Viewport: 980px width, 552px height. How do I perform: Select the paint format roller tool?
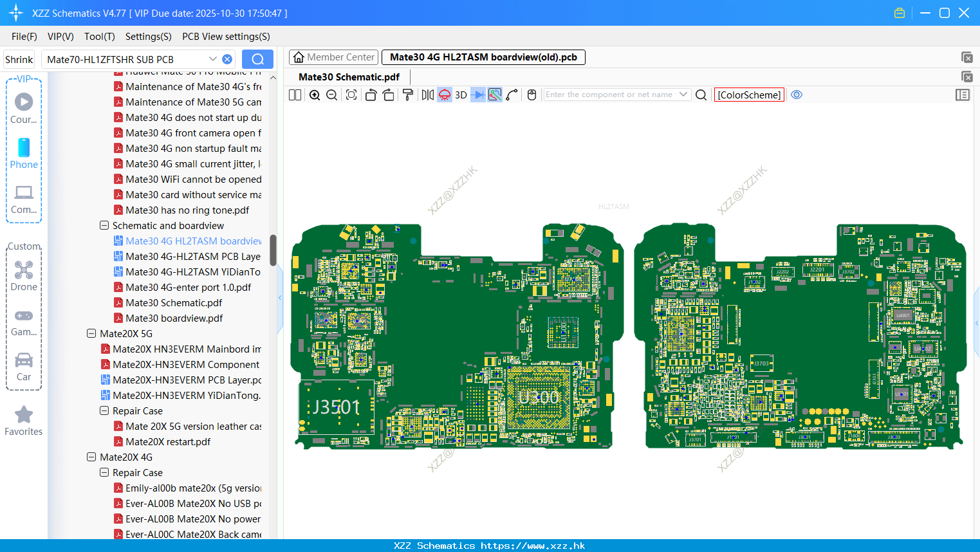tap(408, 95)
